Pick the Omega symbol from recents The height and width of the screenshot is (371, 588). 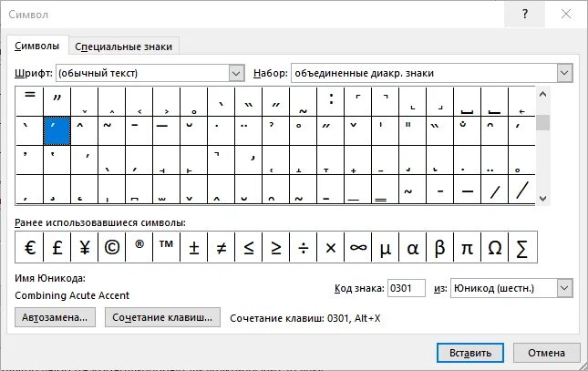(x=495, y=247)
